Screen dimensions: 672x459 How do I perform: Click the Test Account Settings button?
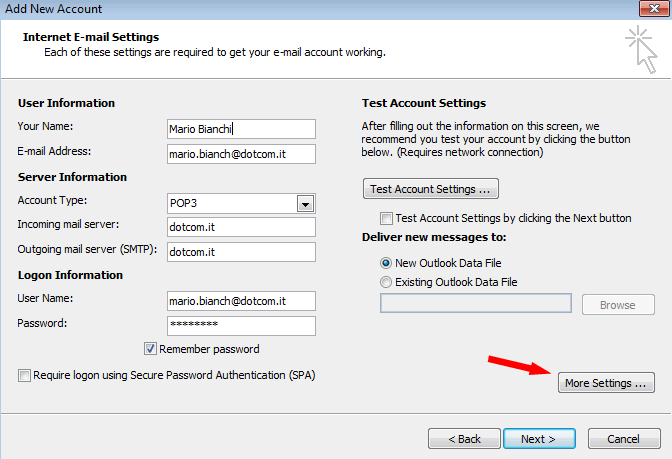tap(431, 189)
